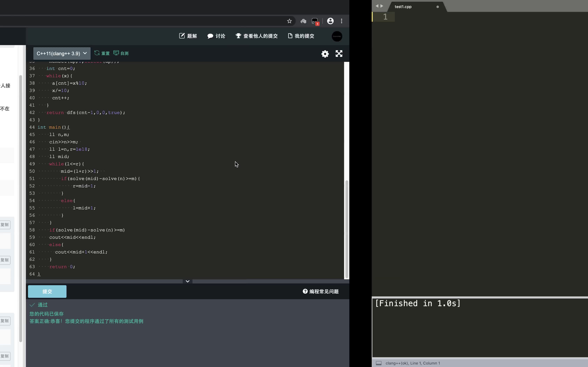Expand the C++11(clang++ 3.9) language dropdown
This screenshot has height=367, width=588.
click(x=62, y=53)
